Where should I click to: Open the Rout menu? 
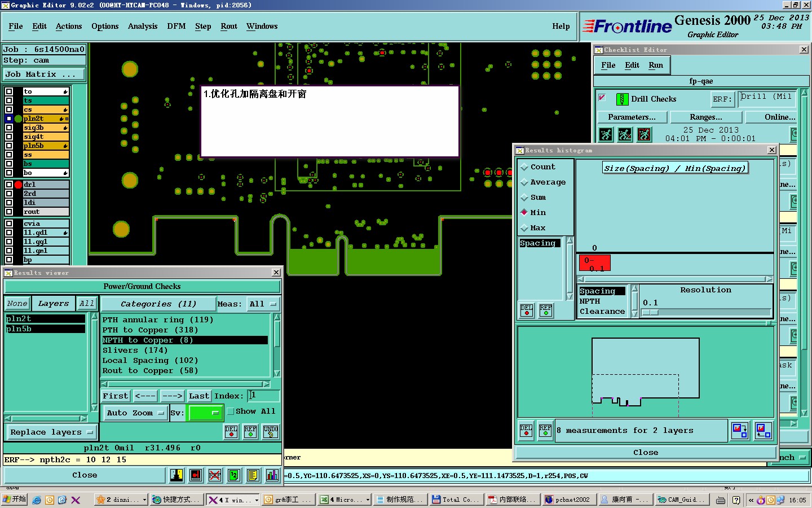229,27
